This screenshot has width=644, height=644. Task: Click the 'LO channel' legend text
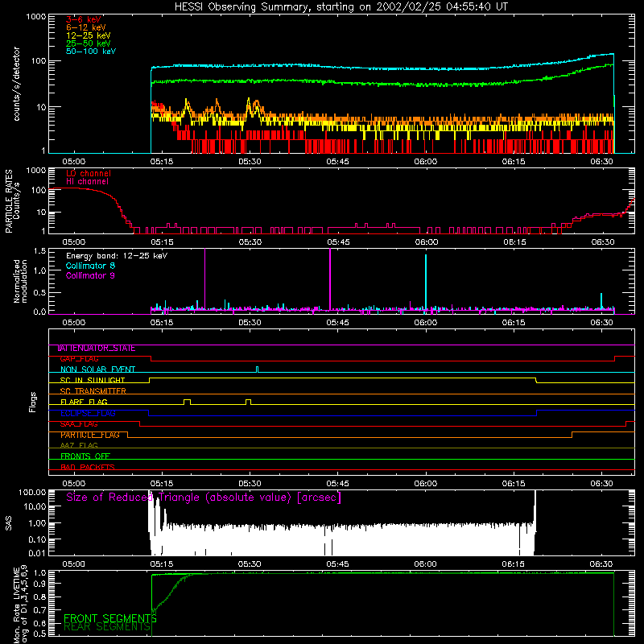89,173
